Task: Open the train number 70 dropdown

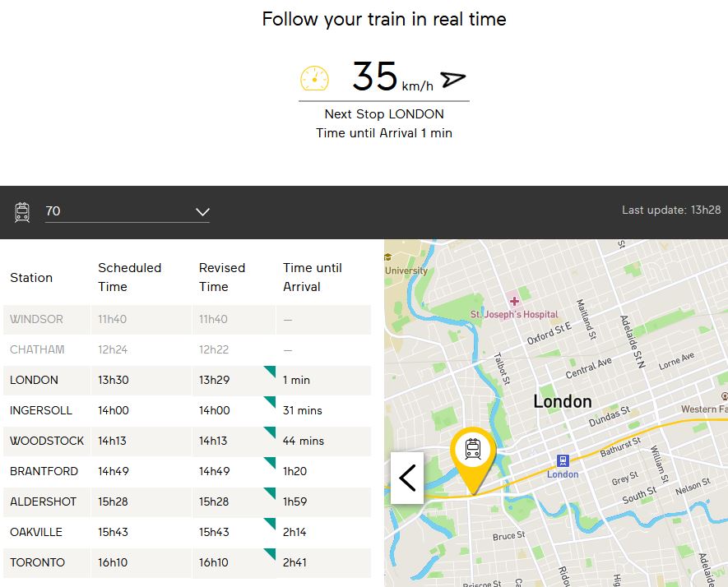Action: tap(127, 212)
